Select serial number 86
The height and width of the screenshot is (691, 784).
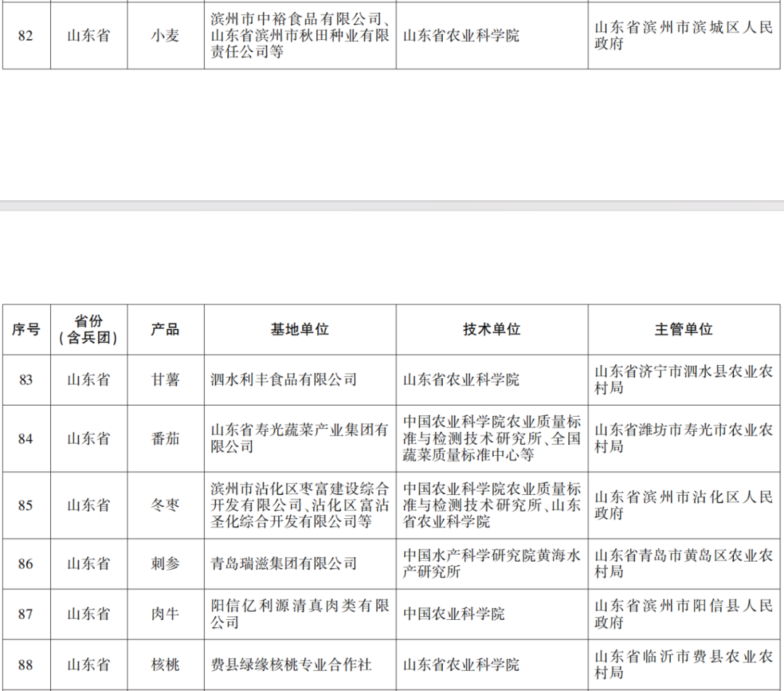[x=25, y=564]
